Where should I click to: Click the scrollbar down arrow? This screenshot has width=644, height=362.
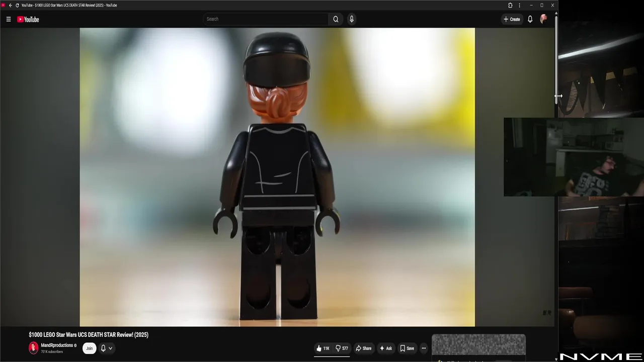556,359
